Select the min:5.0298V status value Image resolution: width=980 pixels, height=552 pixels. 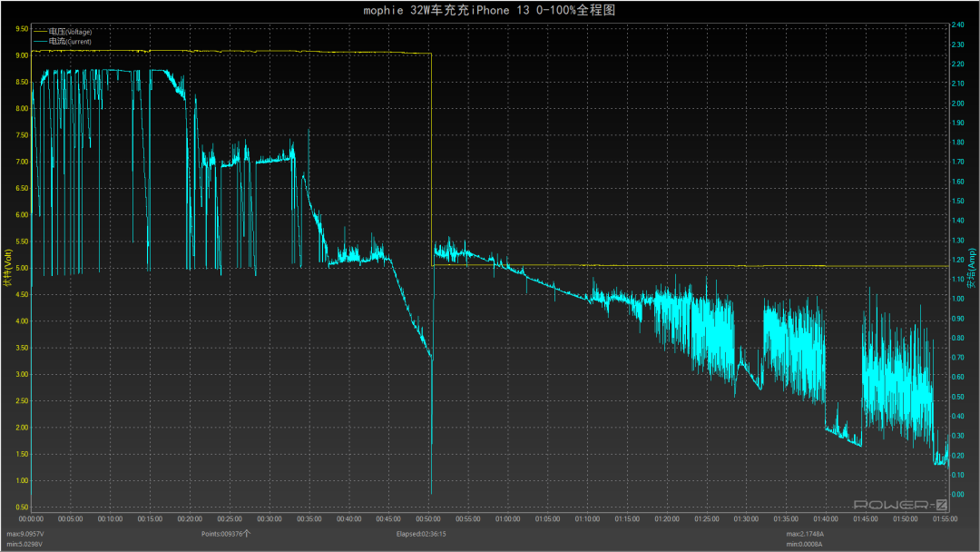[25, 545]
